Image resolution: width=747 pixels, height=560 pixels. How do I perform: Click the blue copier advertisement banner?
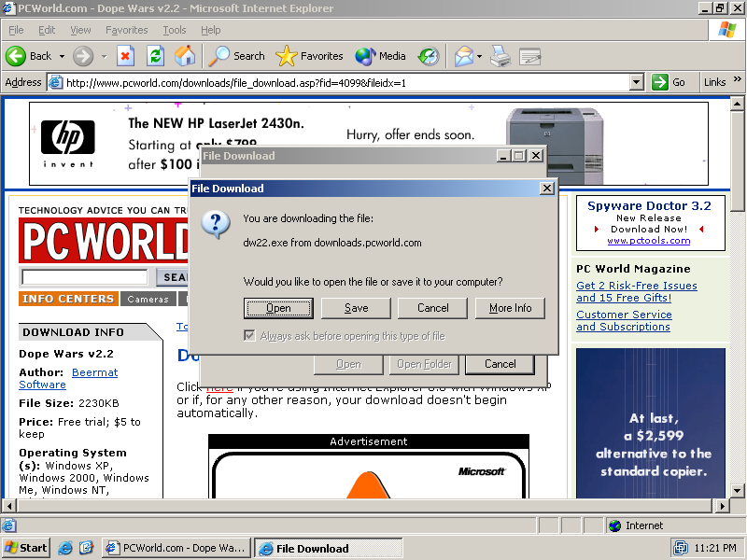[x=650, y=423]
